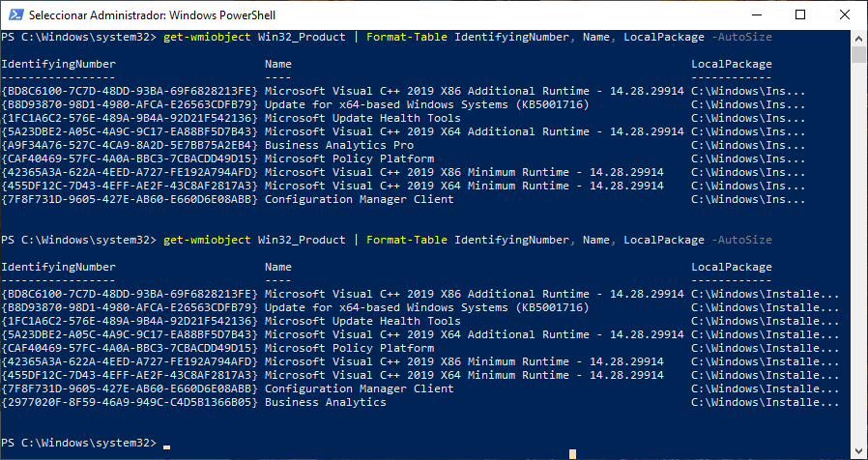This screenshot has height=460, width=868.
Task: Click 'X86 Minimum Runtime' product name in the first table
Action: tap(464, 172)
